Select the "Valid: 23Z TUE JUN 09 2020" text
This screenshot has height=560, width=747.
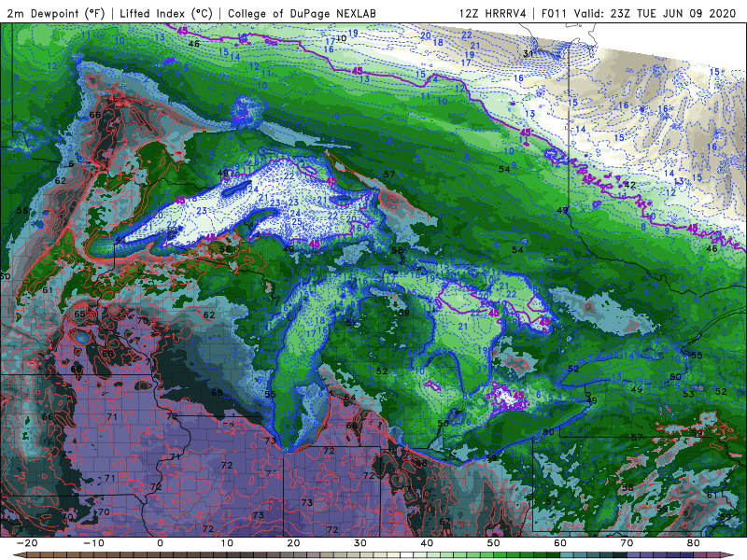[655, 14]
